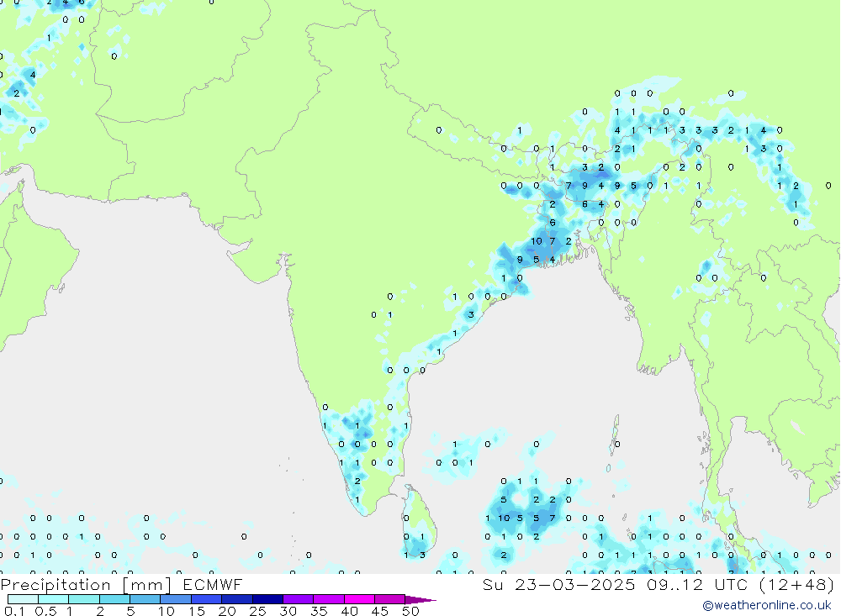Click the legend label '45'
The height and width of the screenshot is (616, 841).
pos(380,611)
